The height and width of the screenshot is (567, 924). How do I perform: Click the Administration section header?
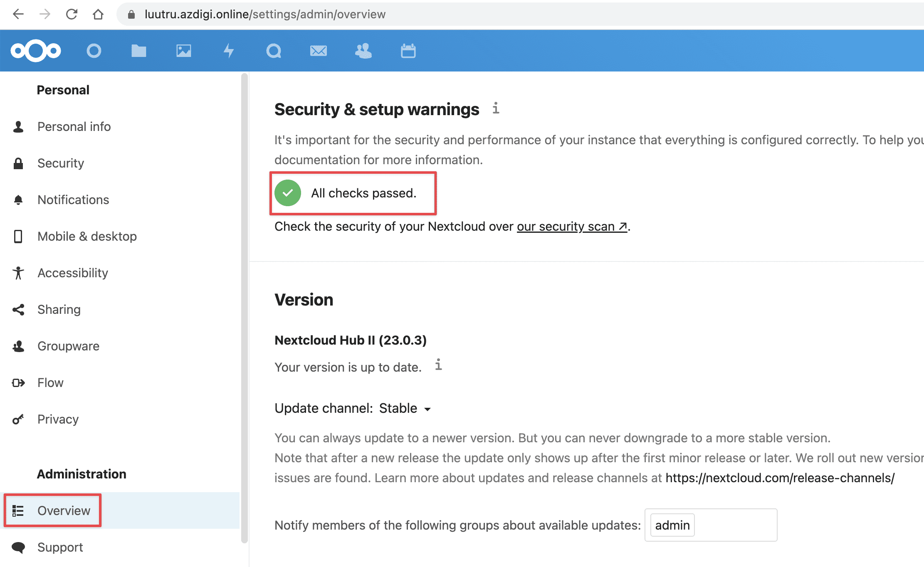(x=82, y=474)
